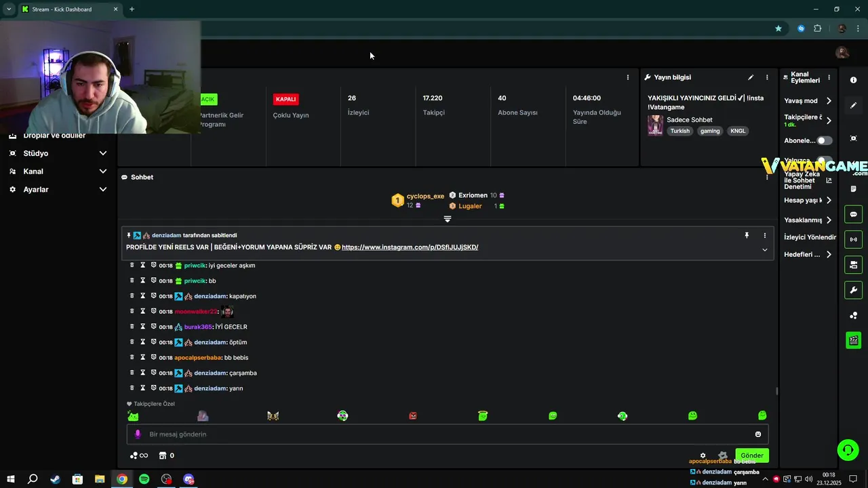Expand the Takipçilere 1 dk. setting
The height and width of the screenshot is (488, 868).
pos(829,120)
